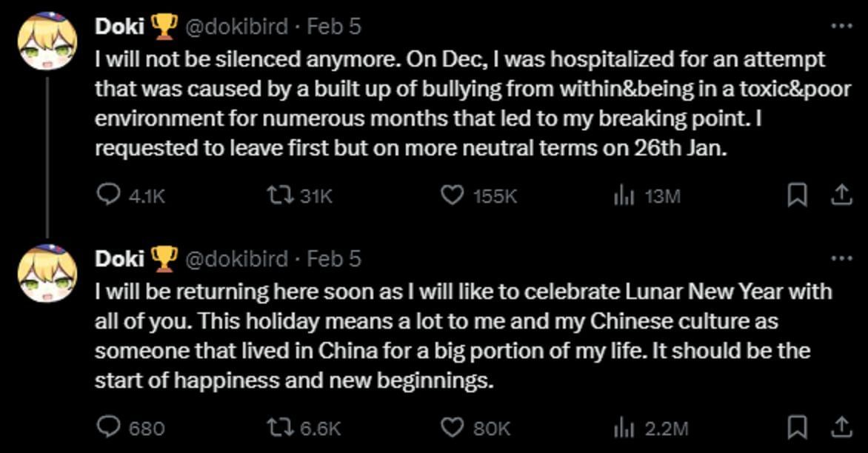
Task: Like the Lunar New Year tweet
Action: [453, 427]
